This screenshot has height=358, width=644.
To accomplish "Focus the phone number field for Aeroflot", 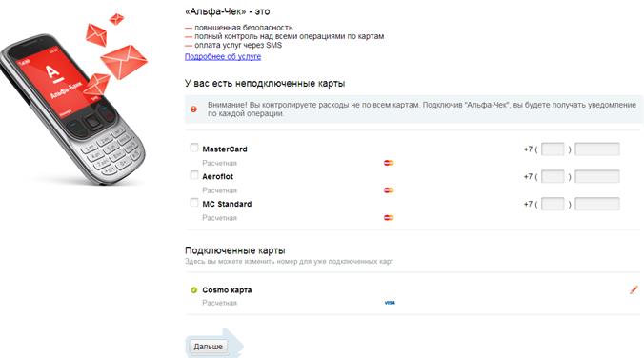I will click(597, 176).
